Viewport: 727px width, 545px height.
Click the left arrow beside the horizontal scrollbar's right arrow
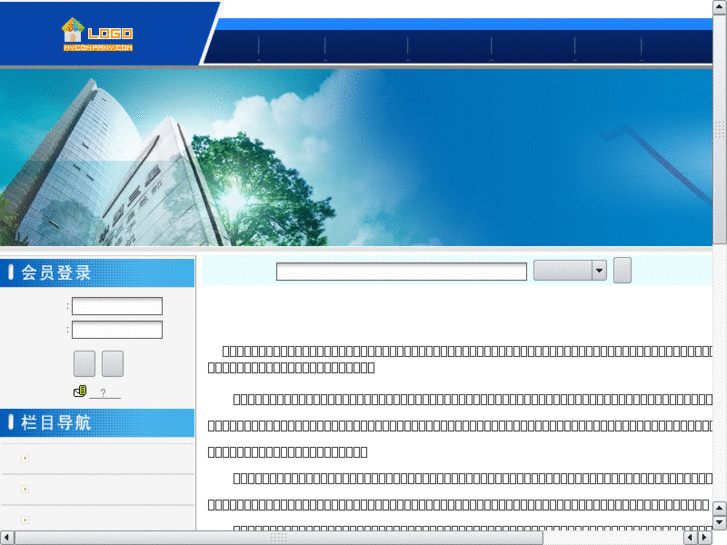[690, 538]
